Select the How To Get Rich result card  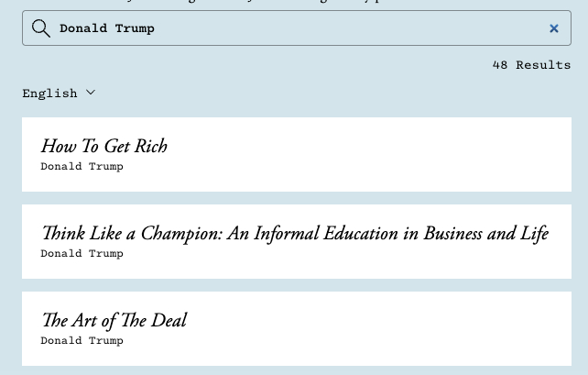point(297,154)
